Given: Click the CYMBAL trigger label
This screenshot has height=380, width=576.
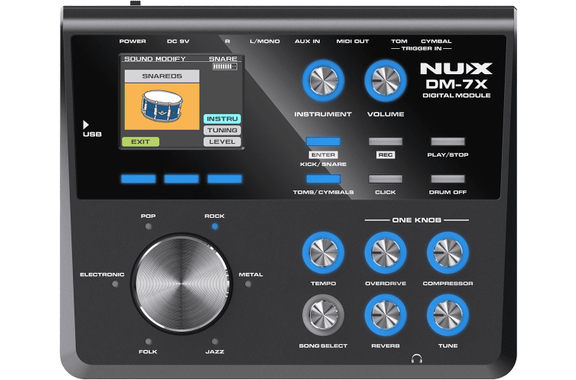Looking at the screenshot, I should click(436, 41).
